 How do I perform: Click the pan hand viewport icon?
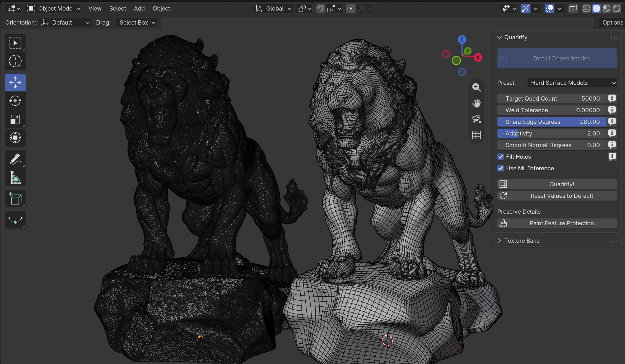tap(477, 103)
